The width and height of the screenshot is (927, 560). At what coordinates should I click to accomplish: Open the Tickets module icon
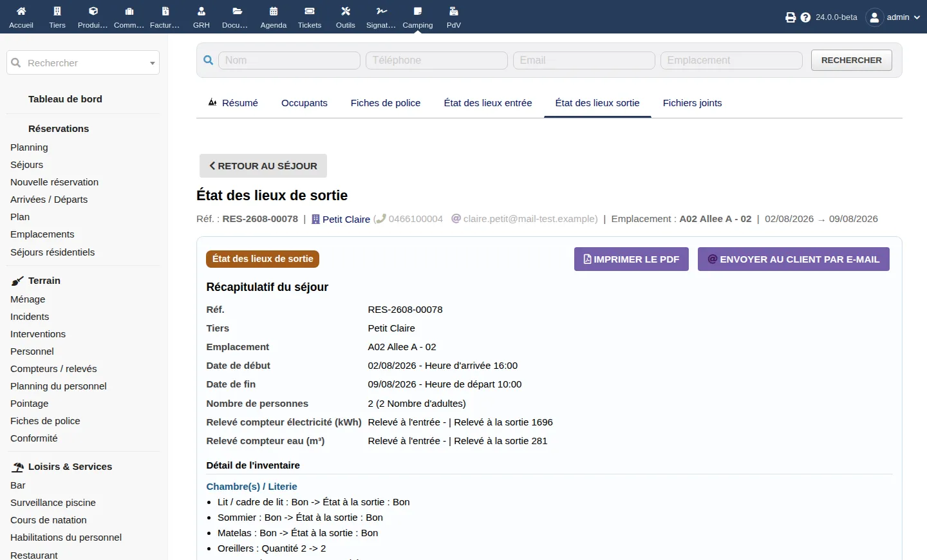[310, 11]
